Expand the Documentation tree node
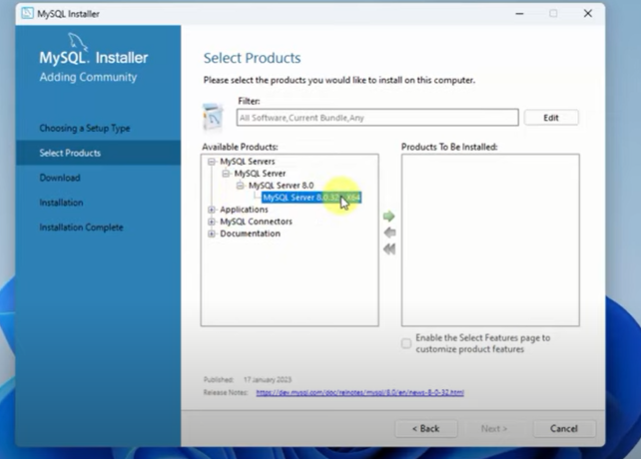641x459 pixels. (211, 234)
